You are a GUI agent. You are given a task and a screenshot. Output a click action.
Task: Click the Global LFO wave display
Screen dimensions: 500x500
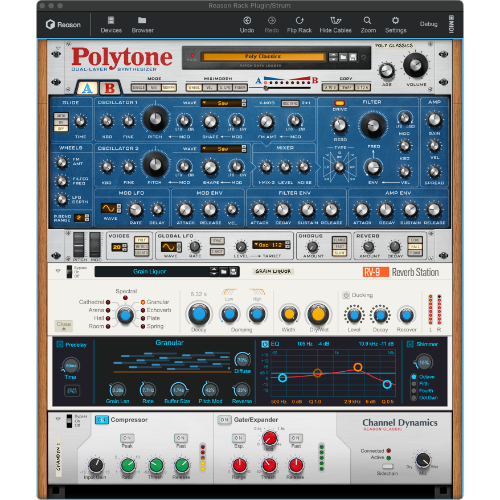[x=169, y=247]
